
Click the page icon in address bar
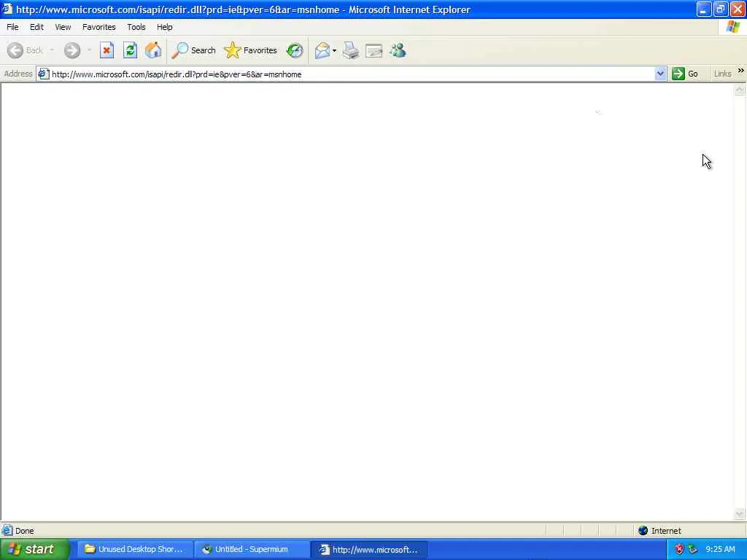click(x=43, y=74)
